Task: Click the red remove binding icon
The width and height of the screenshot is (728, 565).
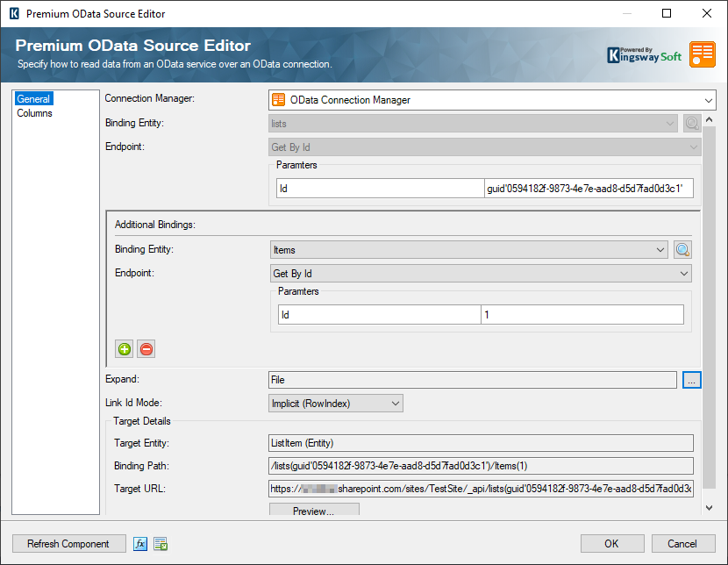Action: 146,349
